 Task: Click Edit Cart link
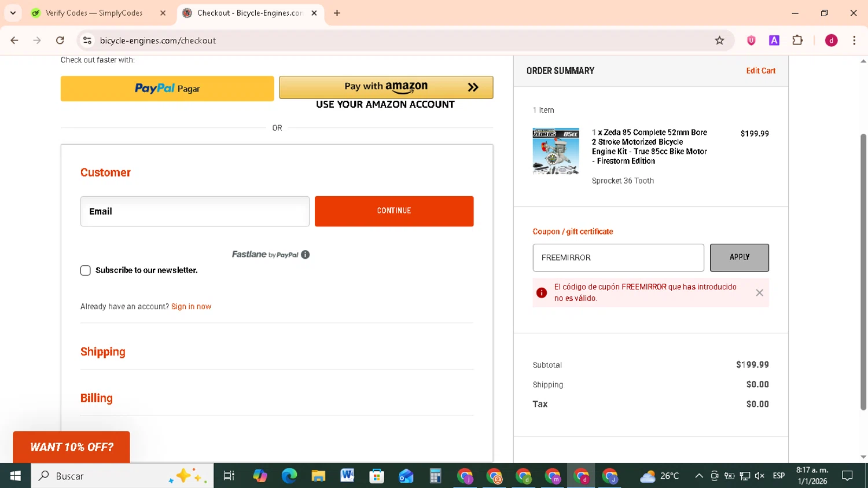[760, 71]
